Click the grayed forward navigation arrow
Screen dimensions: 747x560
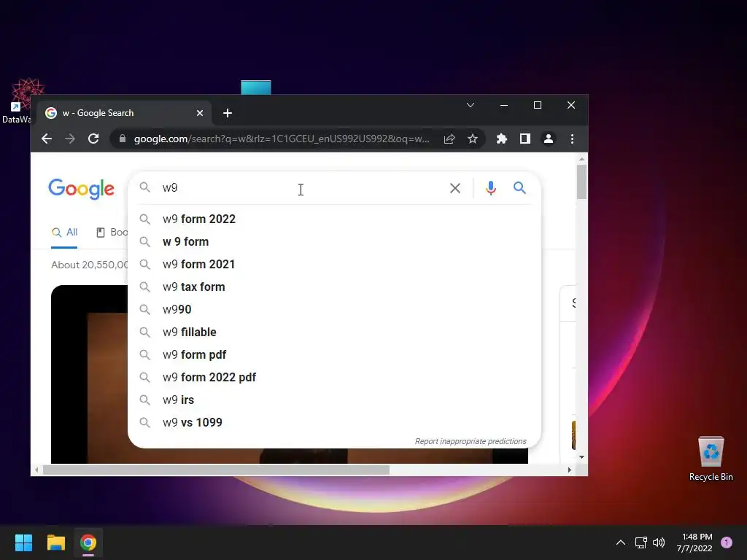coord(70,139)
